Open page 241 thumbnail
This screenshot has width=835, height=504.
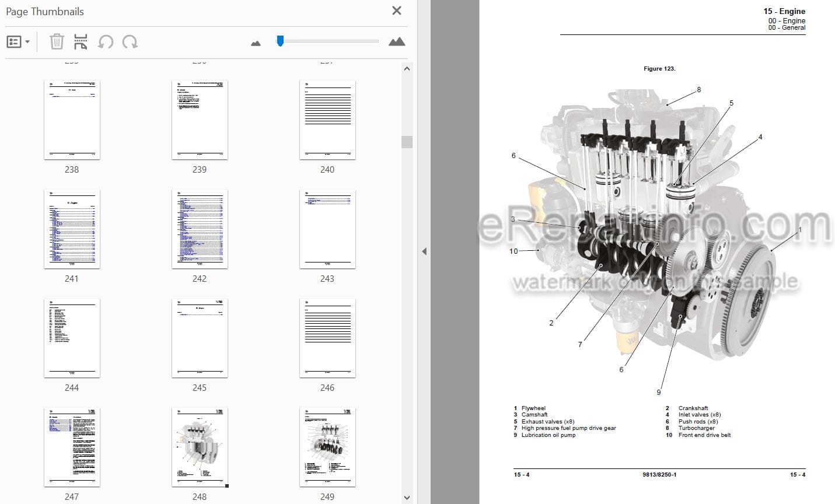[72, 229]
